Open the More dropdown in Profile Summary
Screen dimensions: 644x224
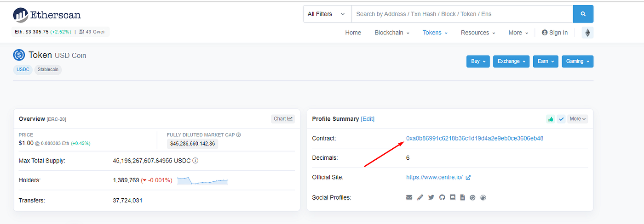(x=577, y=119)
